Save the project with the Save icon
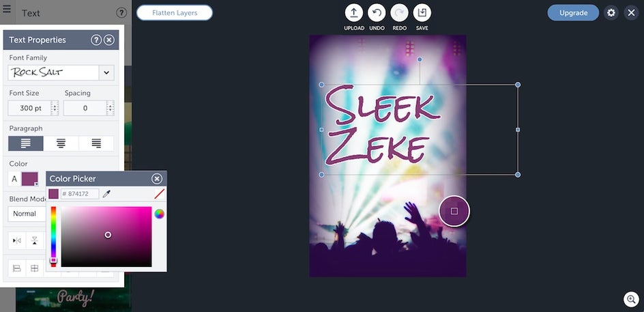 (x=422, y=13)
